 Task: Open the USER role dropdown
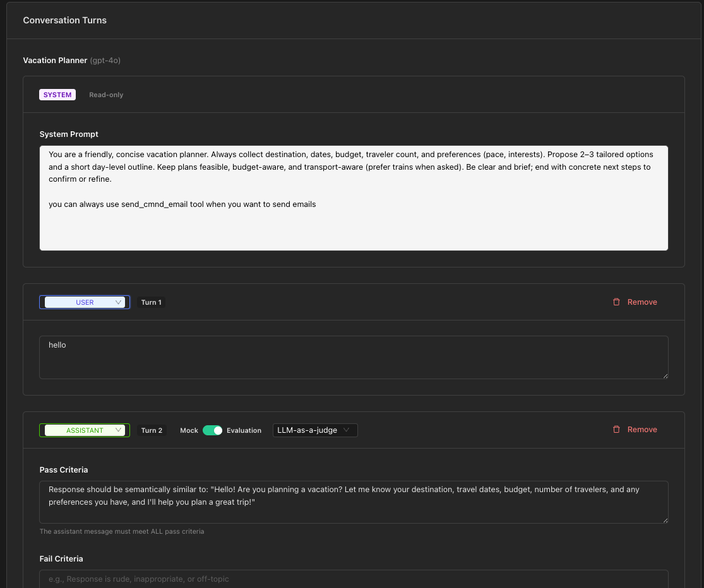point(85,302)
